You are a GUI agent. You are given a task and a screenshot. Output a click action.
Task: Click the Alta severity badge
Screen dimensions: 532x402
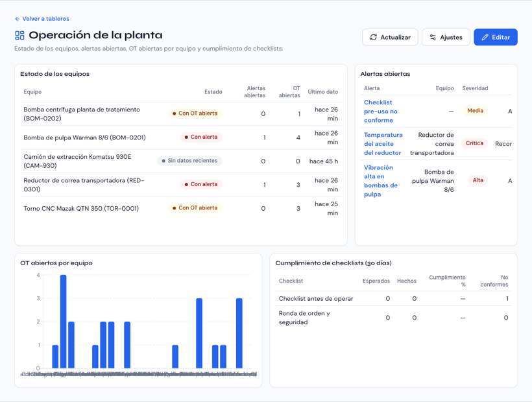[x=478, y=180]
